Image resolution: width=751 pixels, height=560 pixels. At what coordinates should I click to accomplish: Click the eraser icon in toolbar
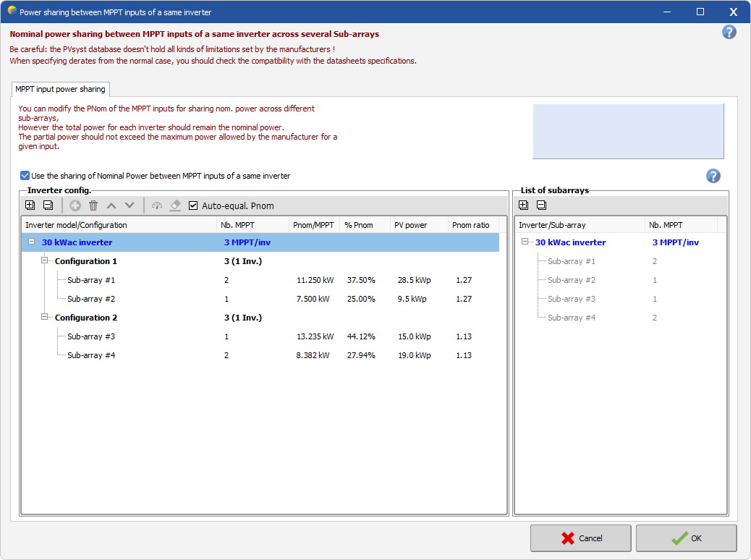(x=175, y=205)
